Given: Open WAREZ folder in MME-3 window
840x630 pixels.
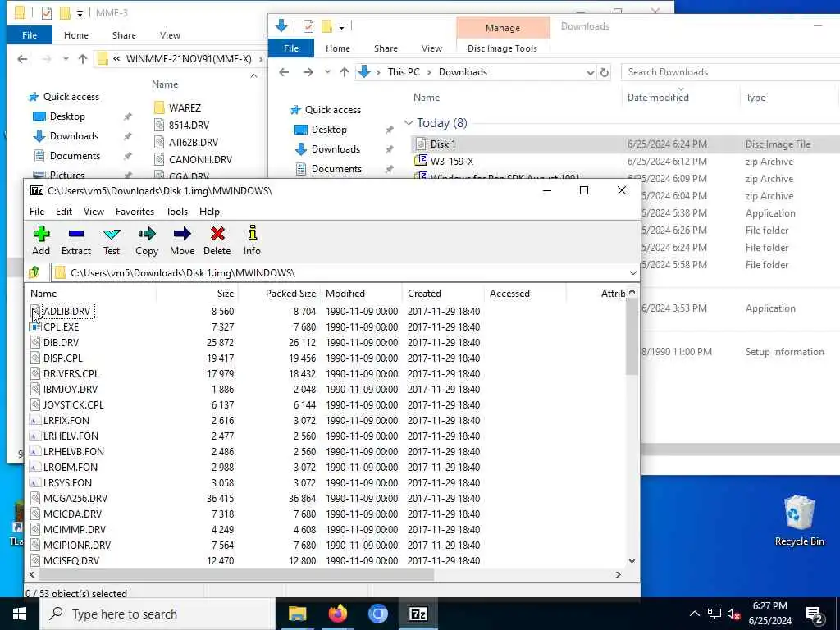Looking at the screenshot, I should [185, 107].
